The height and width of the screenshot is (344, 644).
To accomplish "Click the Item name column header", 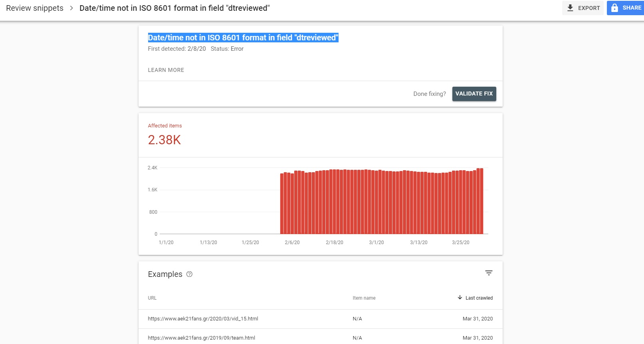I will (364, 298).
